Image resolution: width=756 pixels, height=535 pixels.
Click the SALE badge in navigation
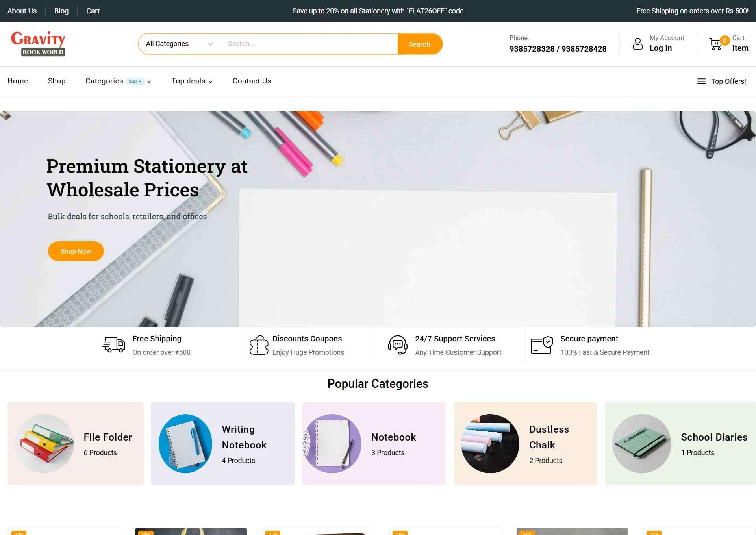(x=135, y=81)
